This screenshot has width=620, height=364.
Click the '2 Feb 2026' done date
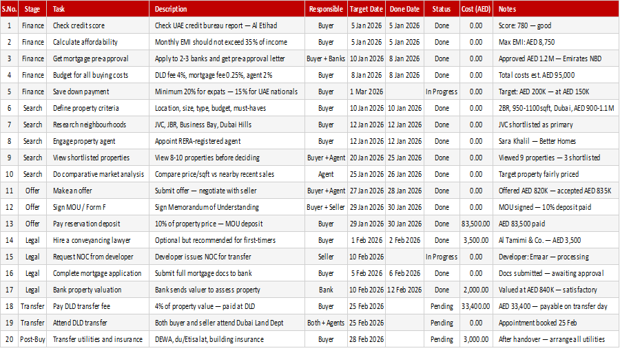404,240
